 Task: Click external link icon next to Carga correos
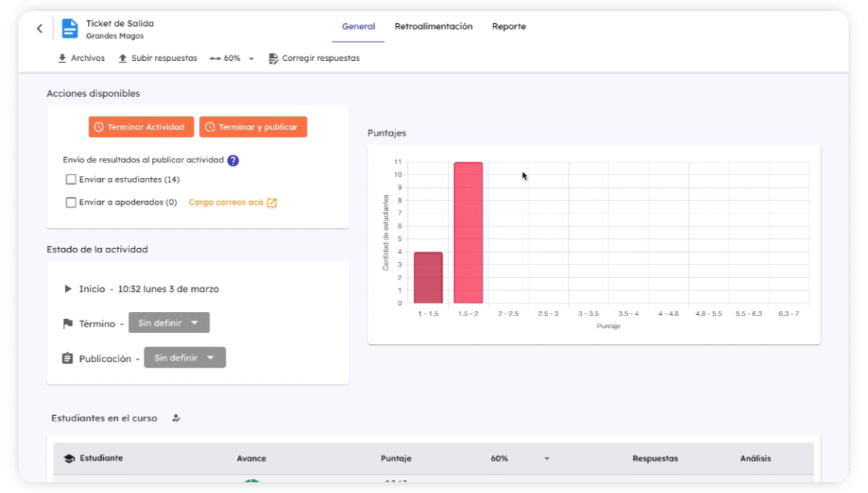point(271,203)
